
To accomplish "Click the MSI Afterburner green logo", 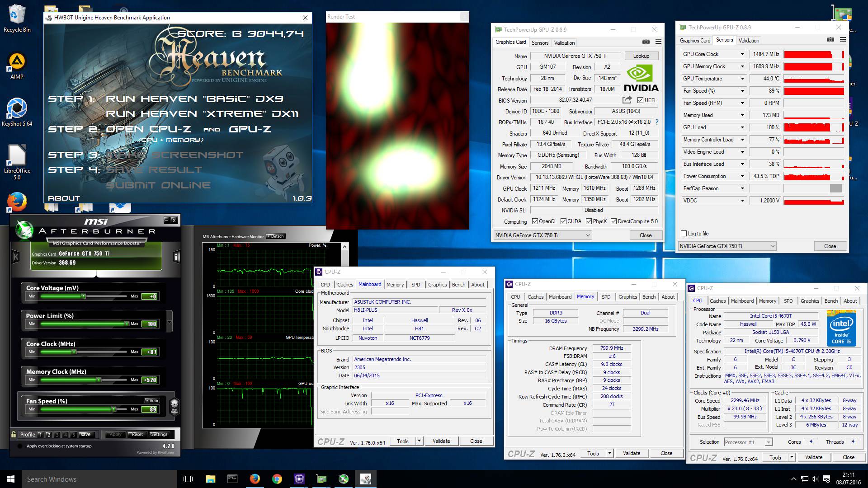I will (x=24, y=230).
